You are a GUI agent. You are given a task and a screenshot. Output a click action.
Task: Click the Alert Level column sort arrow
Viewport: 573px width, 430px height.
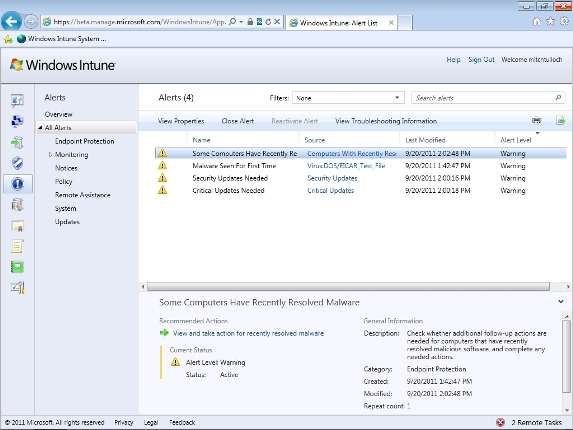[x=537, y=133]
